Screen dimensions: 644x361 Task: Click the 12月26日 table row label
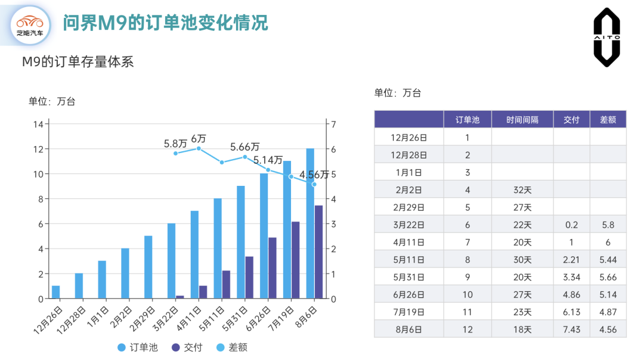(x=408, y=138)
